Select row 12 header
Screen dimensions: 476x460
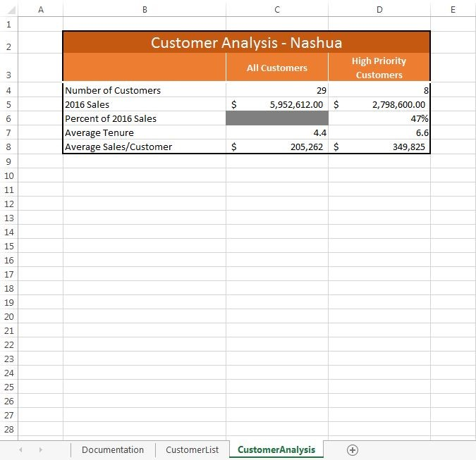8,204
